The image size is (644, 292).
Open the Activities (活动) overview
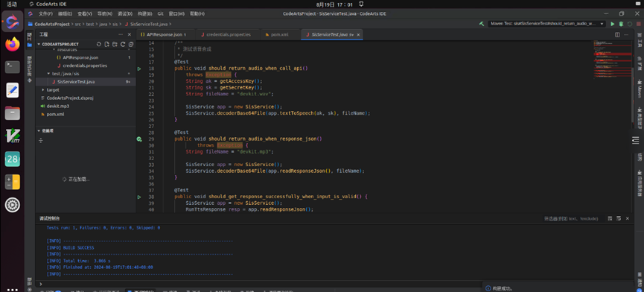coord(12,4)
